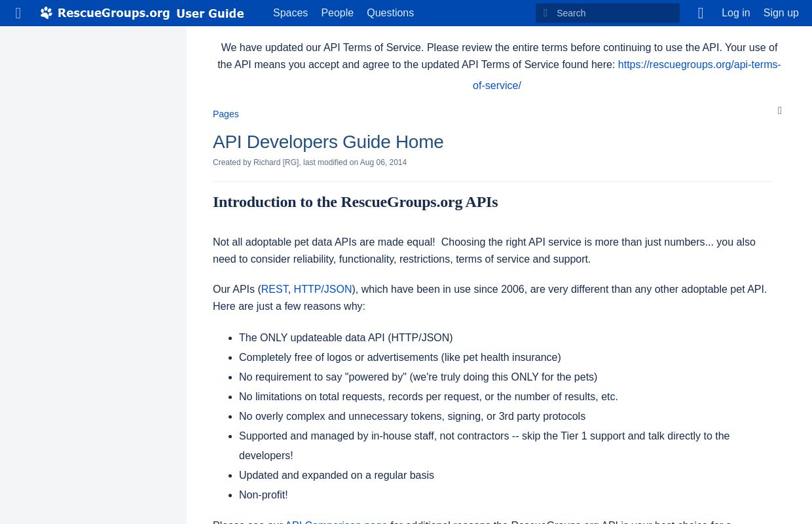Open the help menu icon
This screenshot has width=812, height=524.
(701, 13)
